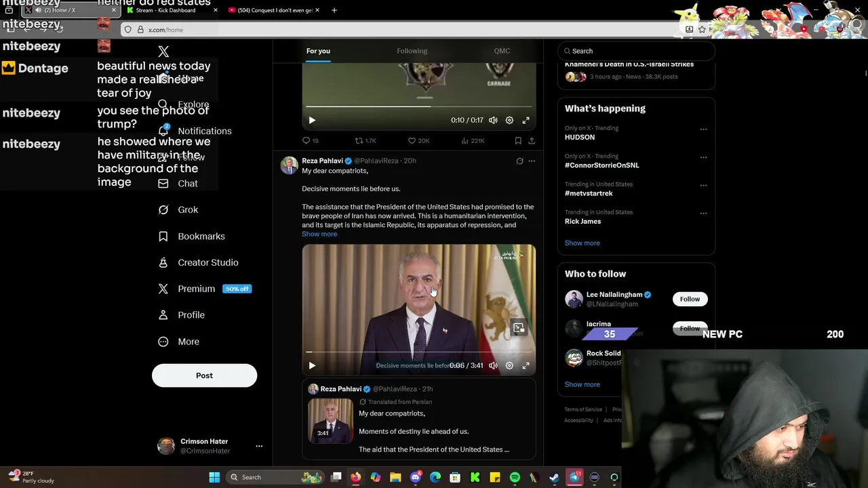
Task: Mute the Reza Pahlavi video
Action: 493,365
